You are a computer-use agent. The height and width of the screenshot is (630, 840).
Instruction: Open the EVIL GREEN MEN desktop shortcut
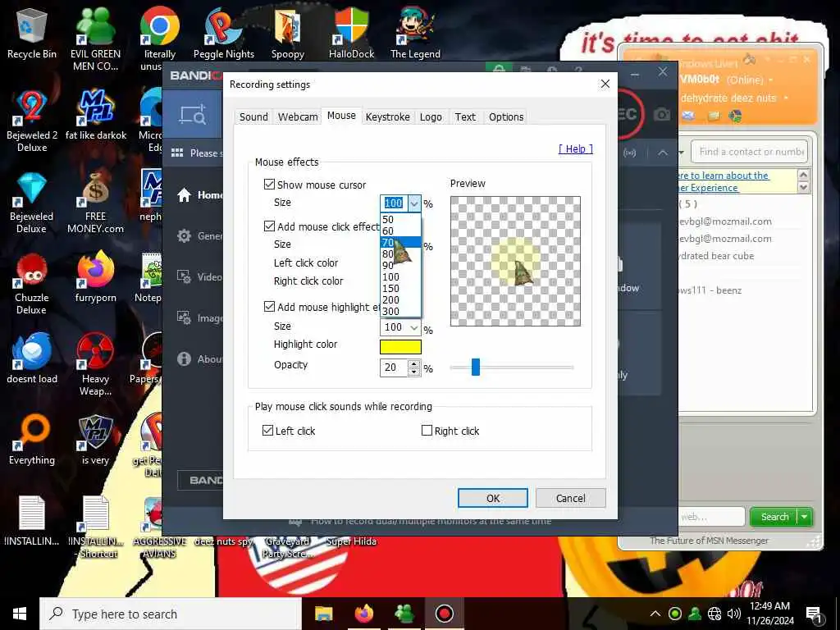point(95,39)
